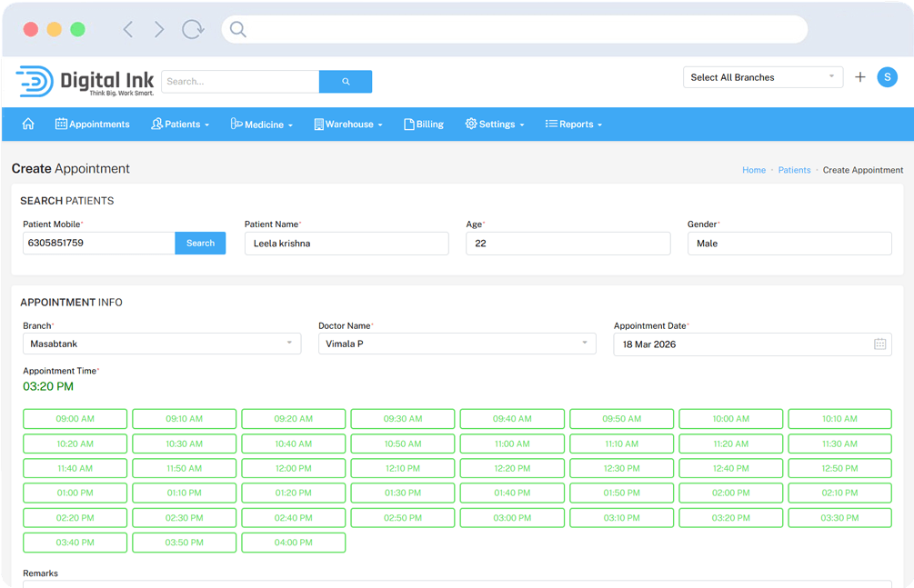Open the user avatar S icon

887,77
